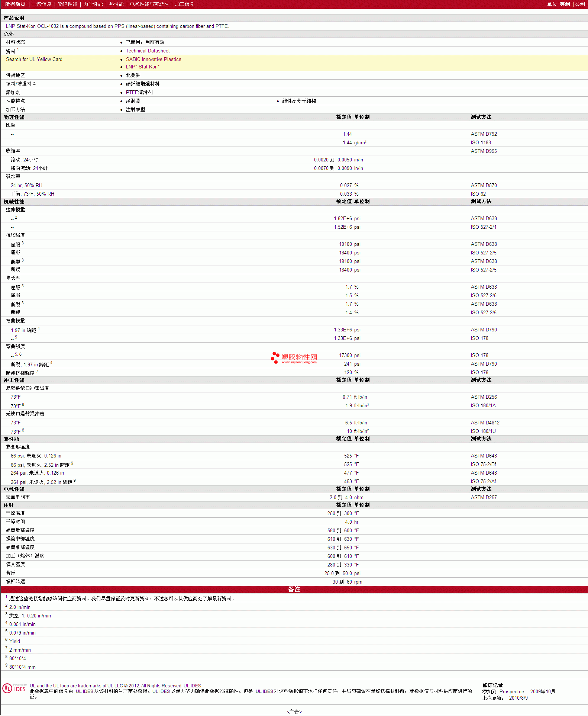The image size is (588, 716).
Task: Click the ISO 180/1U test method
Action: click(483, 431)
